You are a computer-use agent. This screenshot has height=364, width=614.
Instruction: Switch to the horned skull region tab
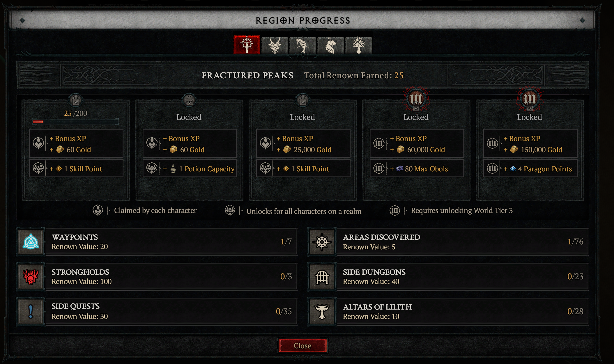pos(275,45)
